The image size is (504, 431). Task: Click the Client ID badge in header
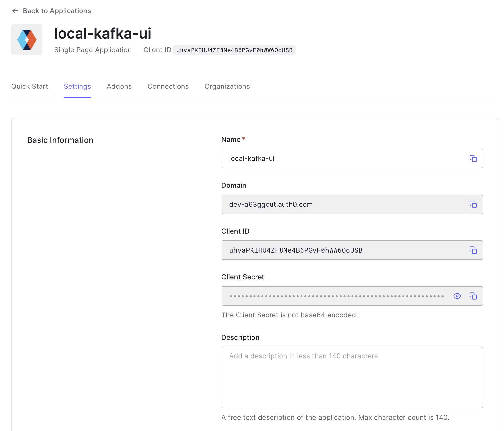(234, 50)
